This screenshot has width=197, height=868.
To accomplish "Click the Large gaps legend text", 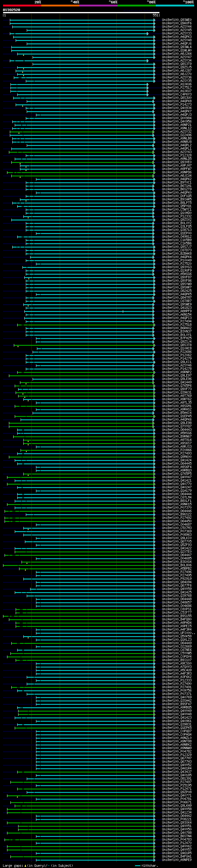I will coord(38,865).
